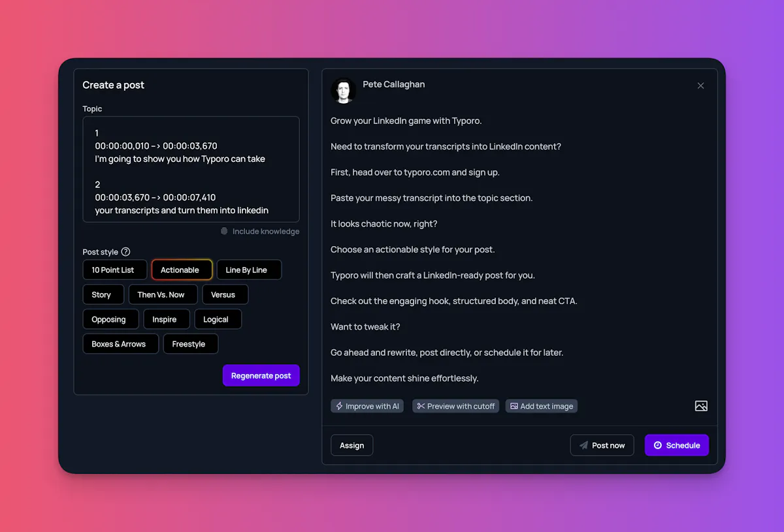The width and height of the screenshot is (784, 532).
Task: Click the post style help question-mark icon
Action: [x=126, y=252]
